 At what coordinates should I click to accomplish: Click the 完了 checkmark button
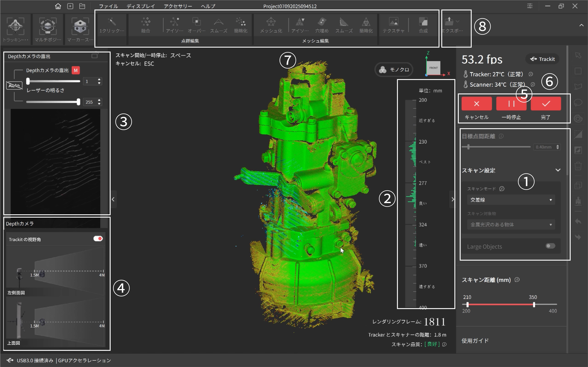(546, 104)
